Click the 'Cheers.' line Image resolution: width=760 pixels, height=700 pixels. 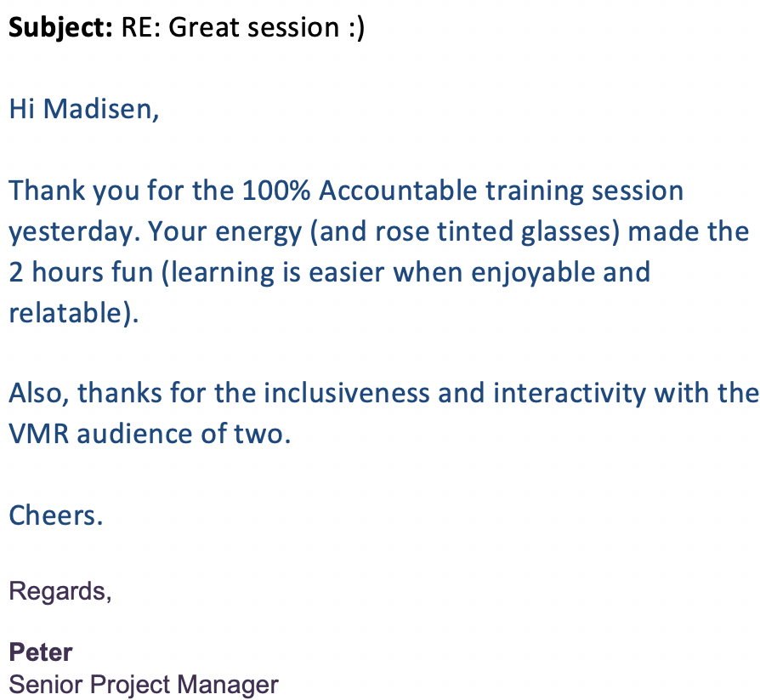56,515
